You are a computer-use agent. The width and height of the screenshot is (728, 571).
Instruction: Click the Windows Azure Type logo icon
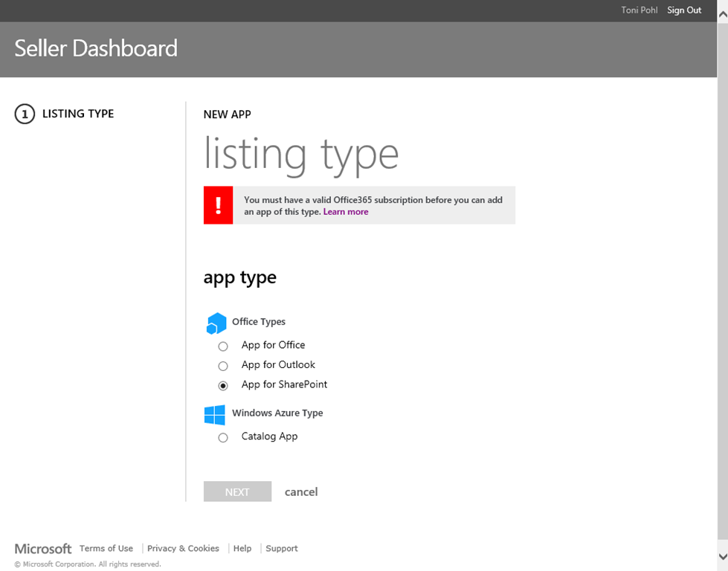coord(215,414)
